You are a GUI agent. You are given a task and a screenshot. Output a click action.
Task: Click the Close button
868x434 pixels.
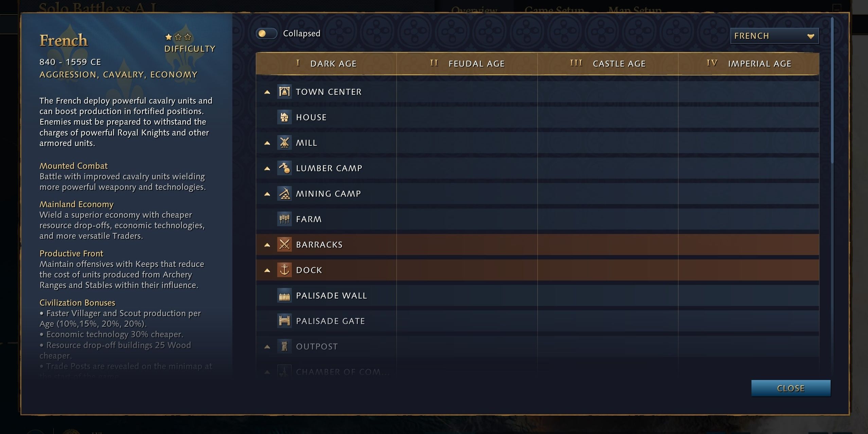pyautogui.click(x=791, y=388)
